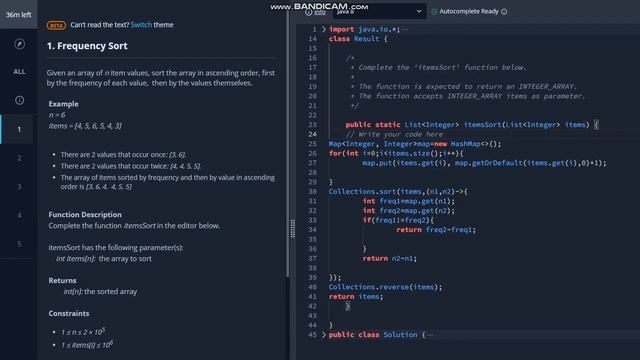Expand the folded Solution class at line 45
Viewport: 640px width, 360px height.
pos(324,335)
